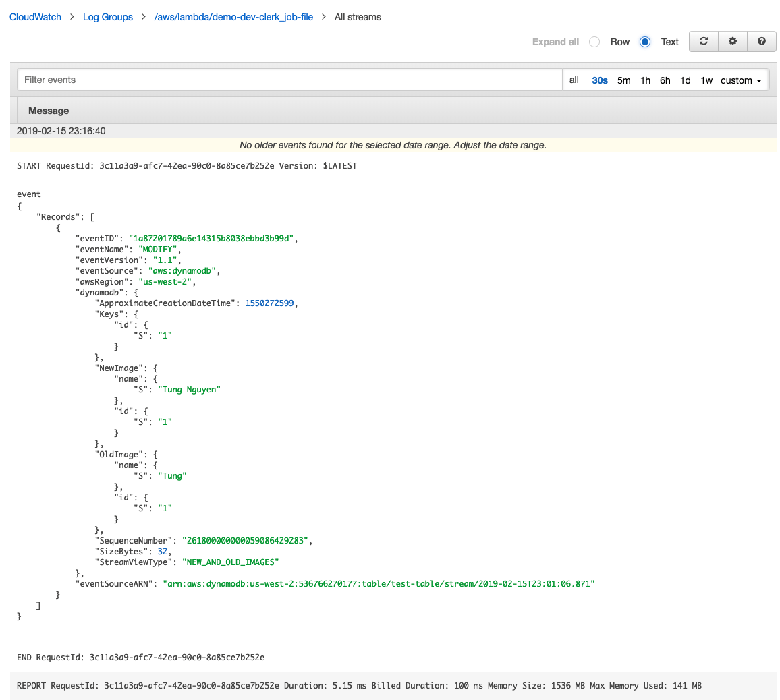This screenshot has width=780, height=700.
Task: Select the 1d time range
Action: point(686,80)
